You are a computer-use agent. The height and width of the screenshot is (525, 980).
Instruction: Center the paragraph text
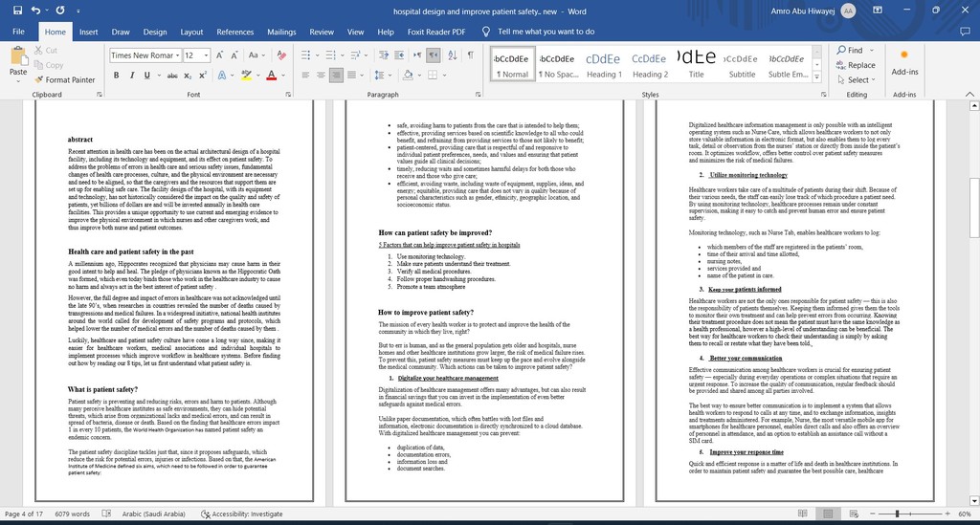point(321,76)
